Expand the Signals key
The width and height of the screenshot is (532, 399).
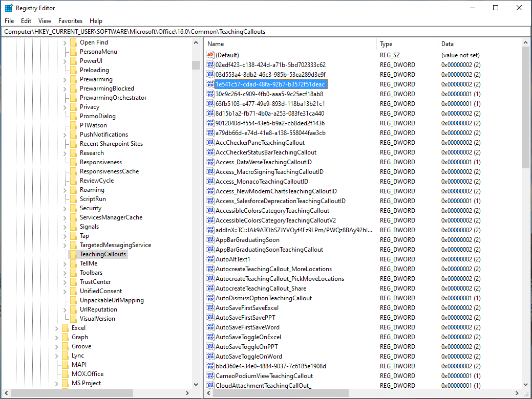point(65,227)
